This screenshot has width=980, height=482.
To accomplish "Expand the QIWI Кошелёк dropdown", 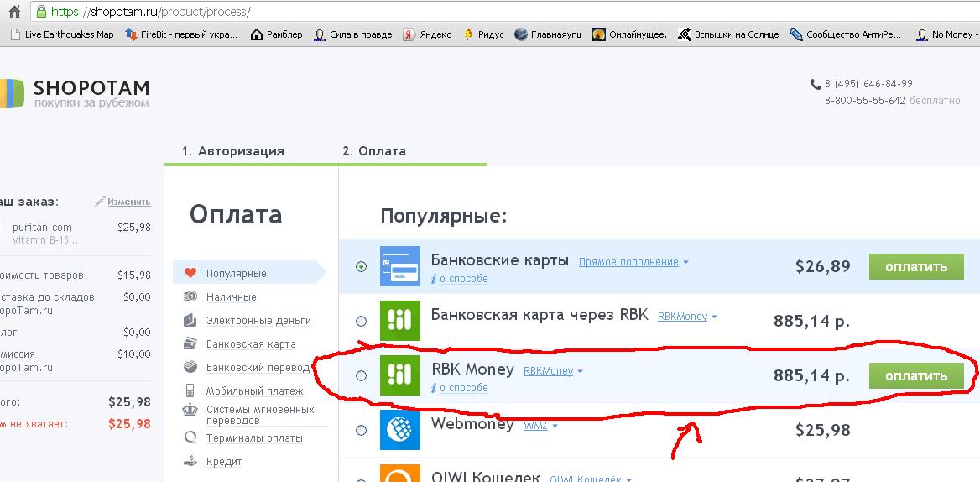I will pos(591,479).
